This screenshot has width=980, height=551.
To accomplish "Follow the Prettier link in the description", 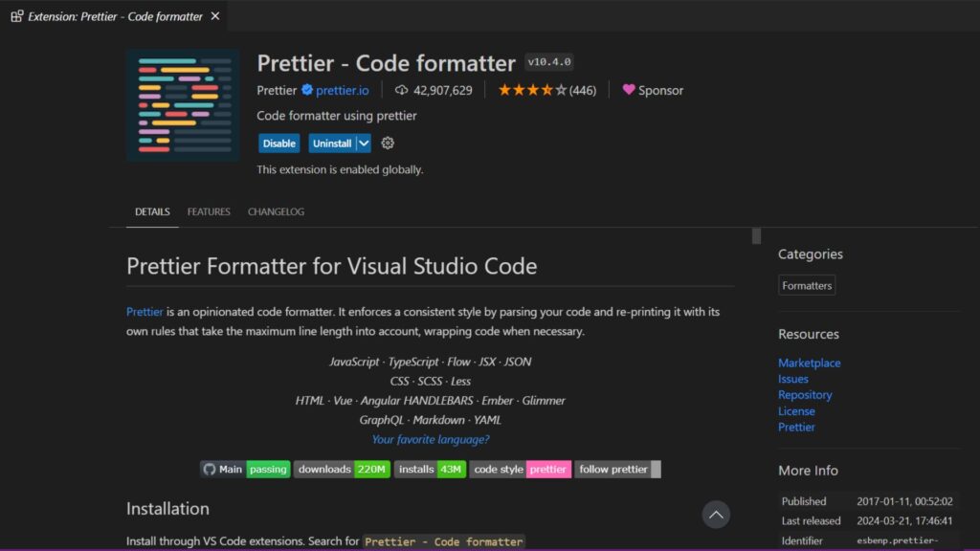I will (x=145, y=312).
